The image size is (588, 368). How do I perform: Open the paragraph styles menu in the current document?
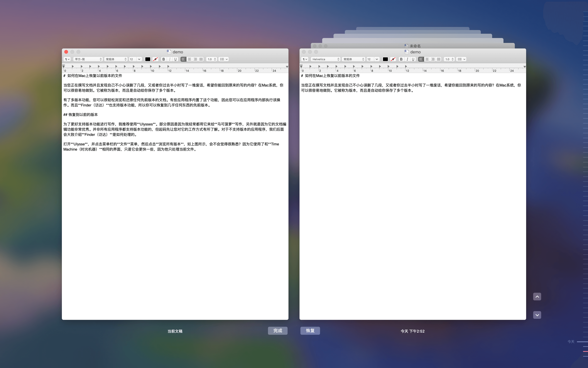coord(67,59)
